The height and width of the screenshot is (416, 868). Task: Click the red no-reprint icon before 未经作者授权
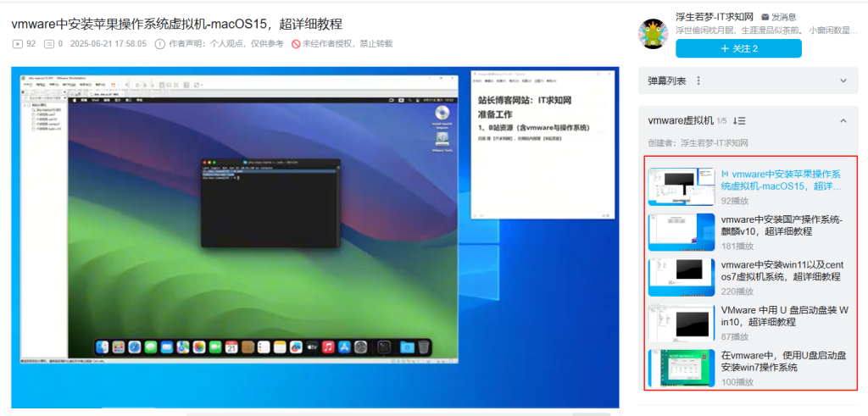pyautogui.click(x=296, y=44)
